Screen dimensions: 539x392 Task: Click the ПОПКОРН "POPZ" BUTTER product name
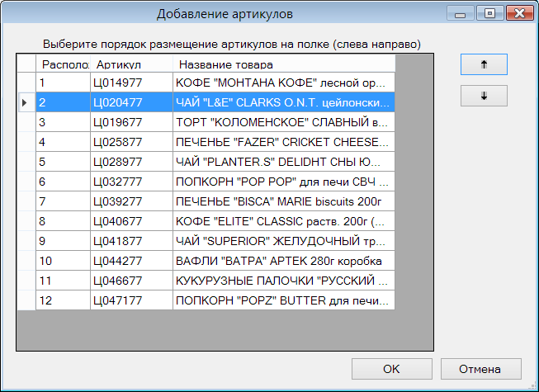(284, 300)
